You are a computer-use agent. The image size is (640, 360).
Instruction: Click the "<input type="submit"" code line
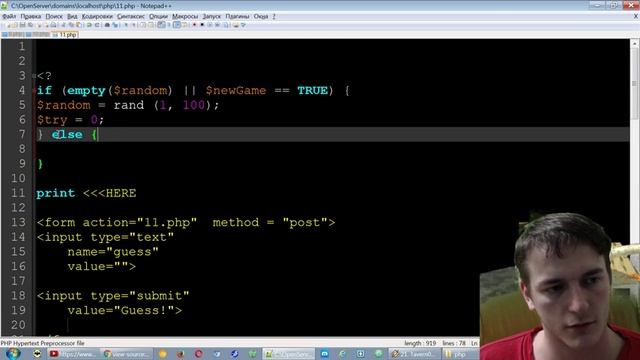[x=113, y=296]
